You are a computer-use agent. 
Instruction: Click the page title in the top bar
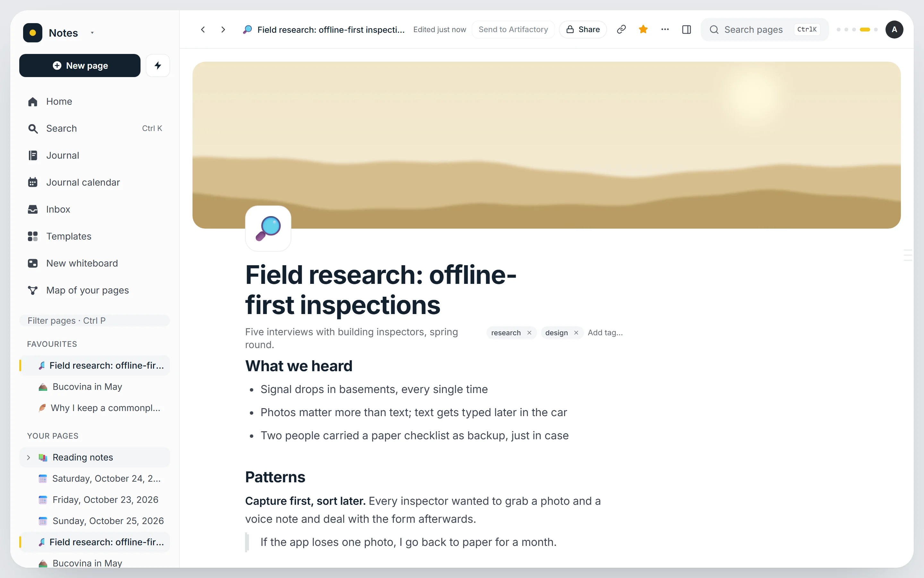click(x=331, y=30)
